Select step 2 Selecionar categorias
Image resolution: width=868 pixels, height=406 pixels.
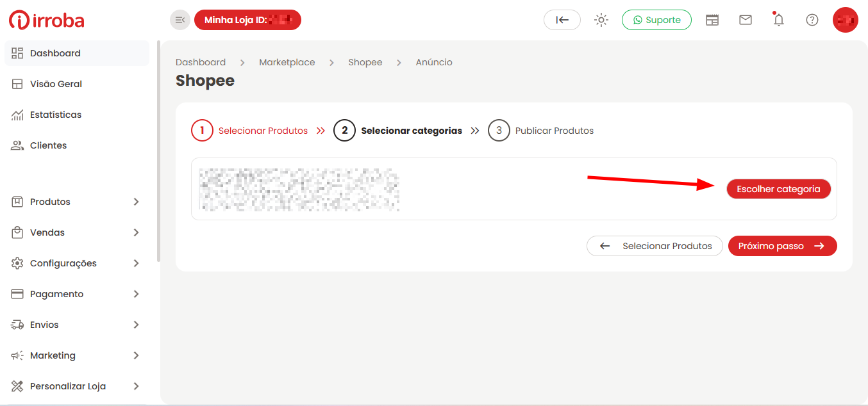397,131
